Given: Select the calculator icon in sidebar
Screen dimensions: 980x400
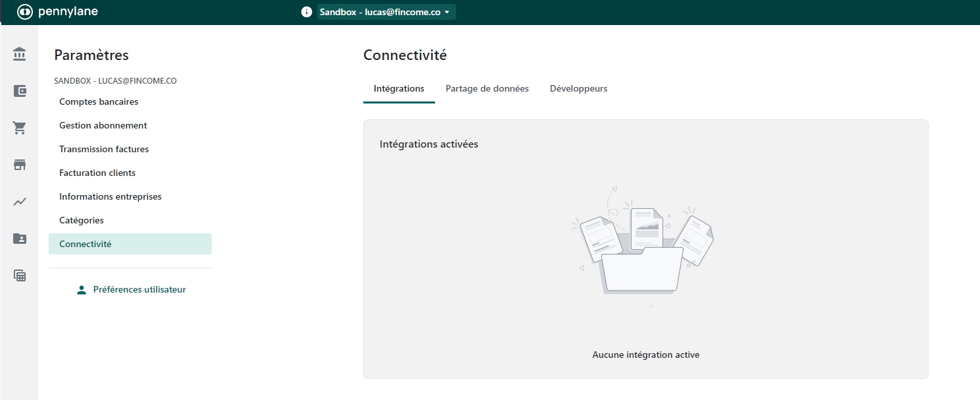Looking at the screenshot, I should tap(20, 275).
